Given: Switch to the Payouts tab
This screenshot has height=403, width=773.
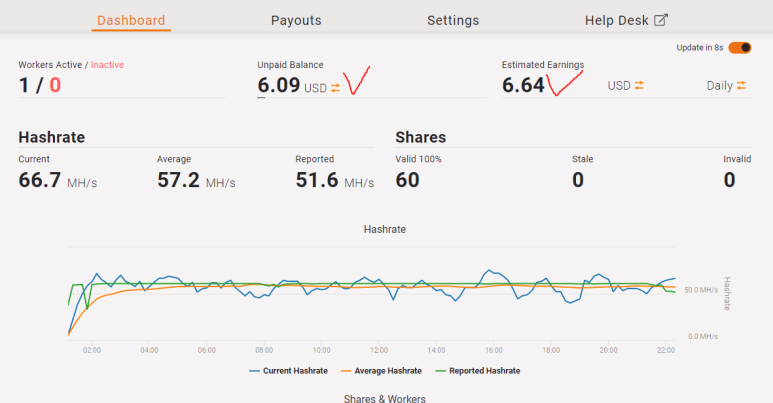Looking at the screenshot, I should coord(296,20).
